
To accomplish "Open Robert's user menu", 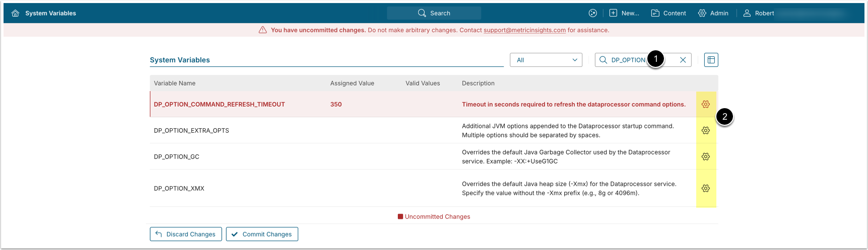I will pos(759,13).
